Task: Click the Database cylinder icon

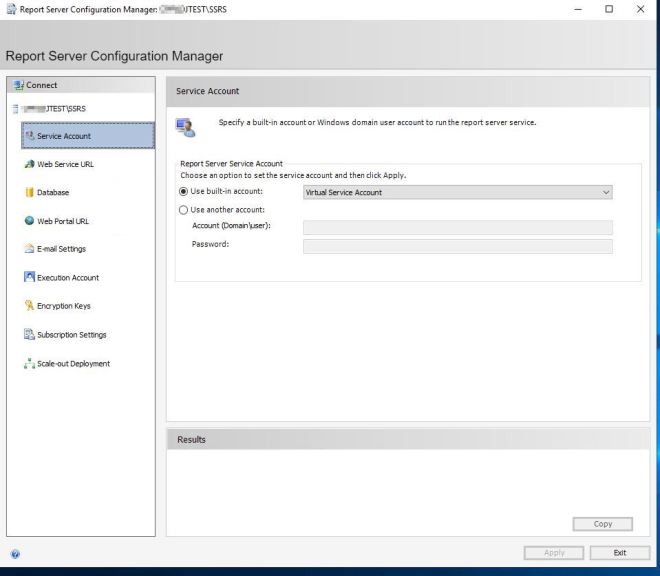Action: coord(28,192)
